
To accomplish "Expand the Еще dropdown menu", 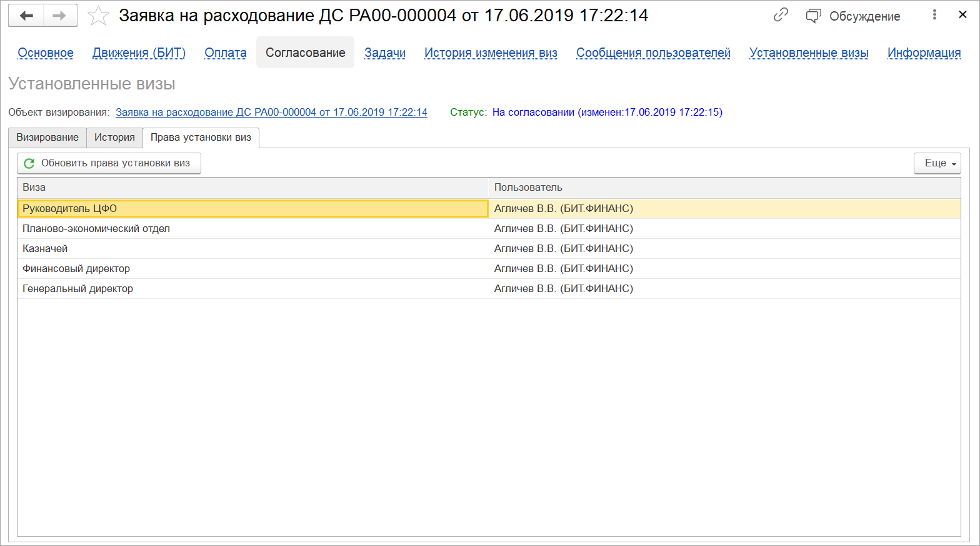I will pyautogui.click(x=937, y=163).
